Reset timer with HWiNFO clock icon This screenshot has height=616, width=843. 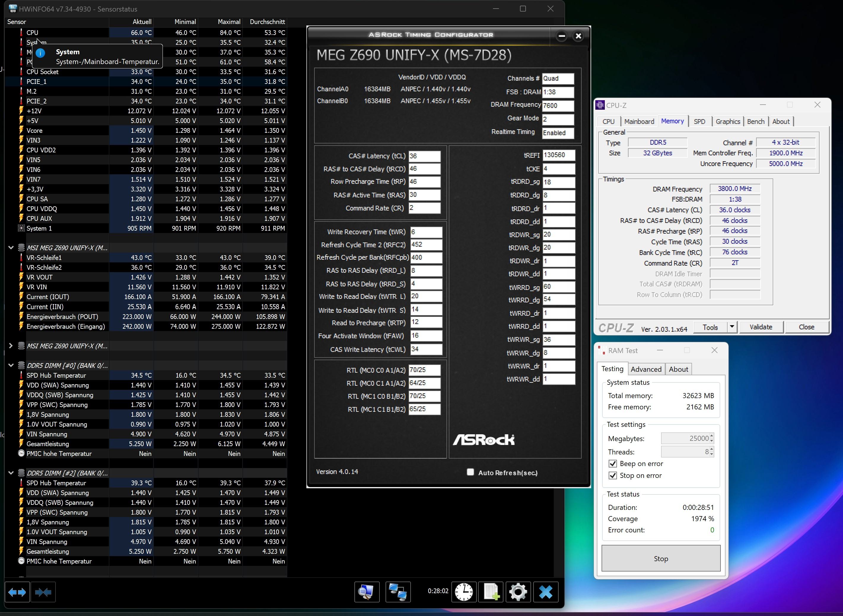[464, 592]
